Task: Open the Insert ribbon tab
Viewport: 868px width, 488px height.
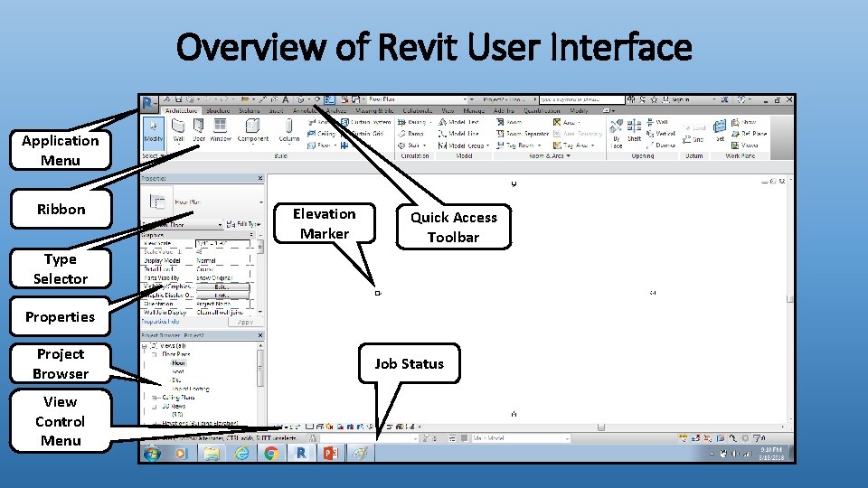Action: point(277,110)
